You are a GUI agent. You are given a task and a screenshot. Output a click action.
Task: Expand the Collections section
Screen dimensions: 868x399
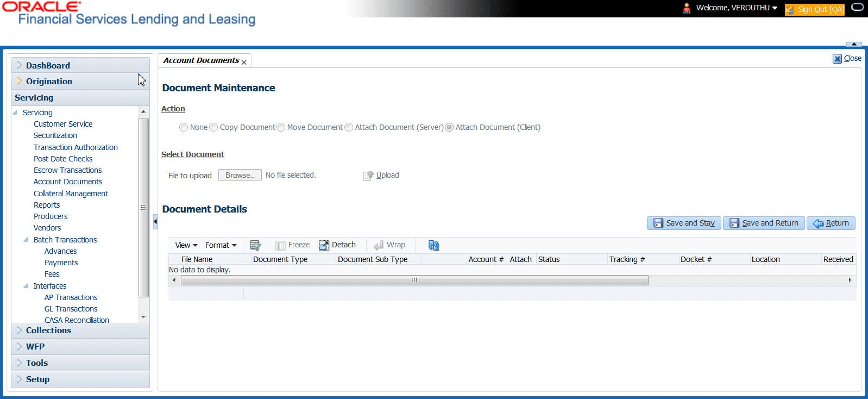pyautogui.click(x=20, y=330)
